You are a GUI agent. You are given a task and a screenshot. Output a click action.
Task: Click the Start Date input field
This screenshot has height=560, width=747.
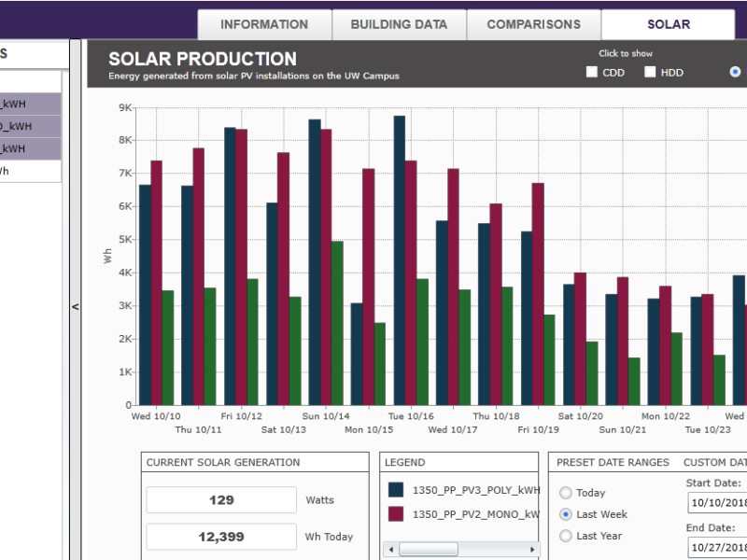(x=716, y=504)
